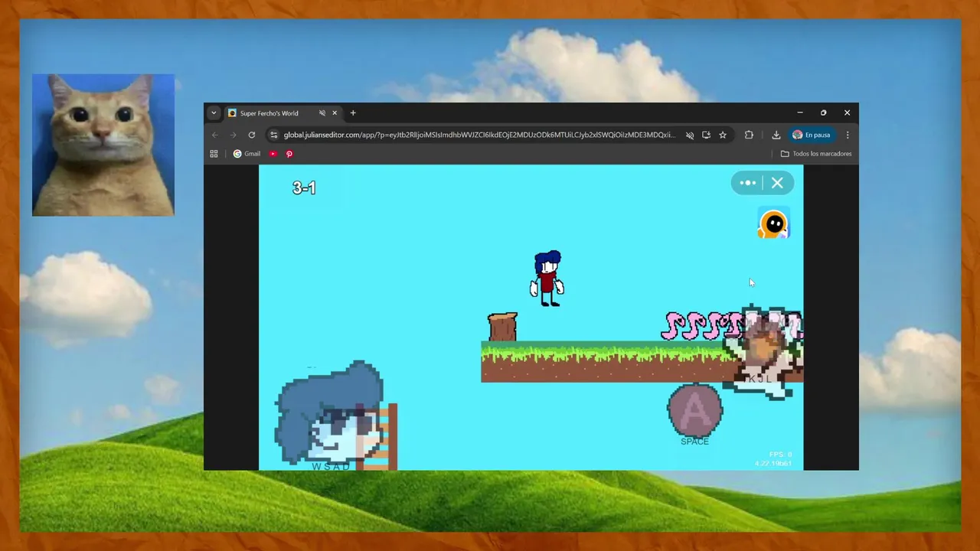
Task: Open 'Todos los marcadores' folder
Action: pos(816,154)
